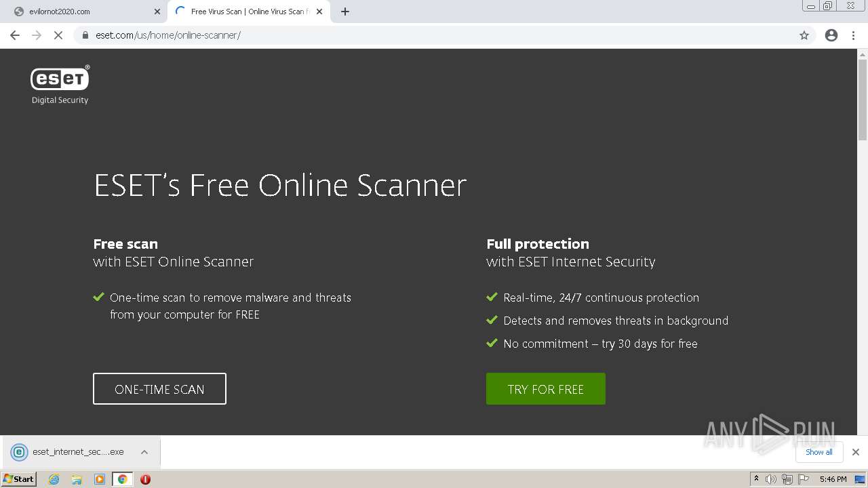This screenshot has width=868, height=488.
Task: Open the media player taskbar icon
Action: pos(100,479)
